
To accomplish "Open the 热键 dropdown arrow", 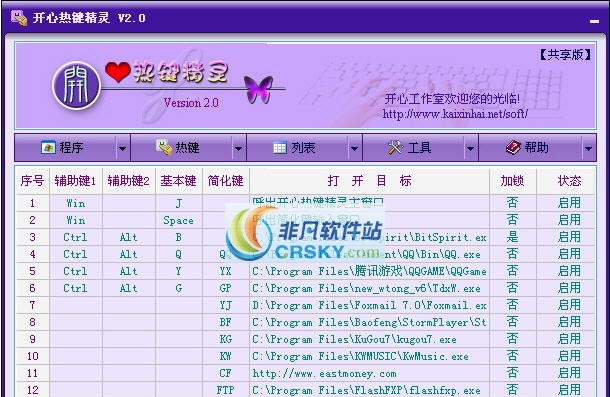I will 238,148.
